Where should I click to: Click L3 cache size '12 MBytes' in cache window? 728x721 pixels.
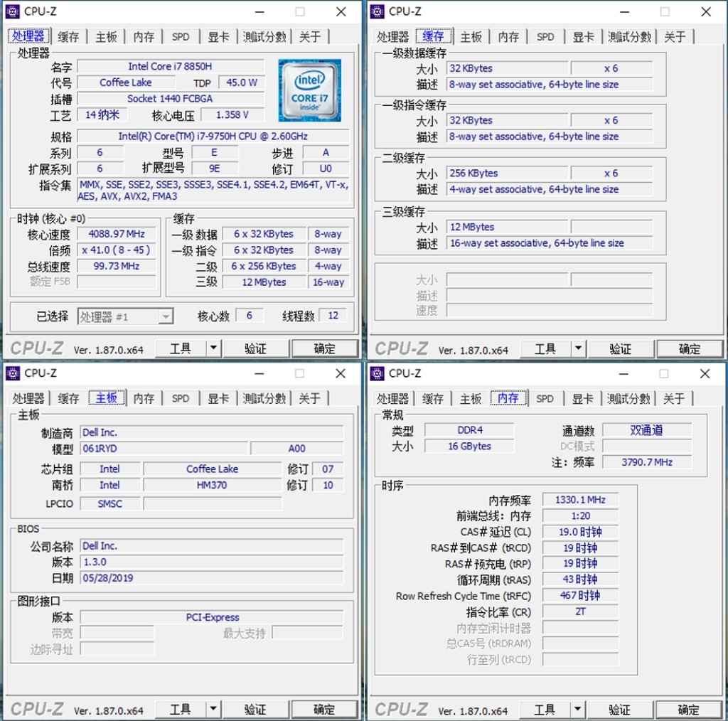click(x=507, y=227)
